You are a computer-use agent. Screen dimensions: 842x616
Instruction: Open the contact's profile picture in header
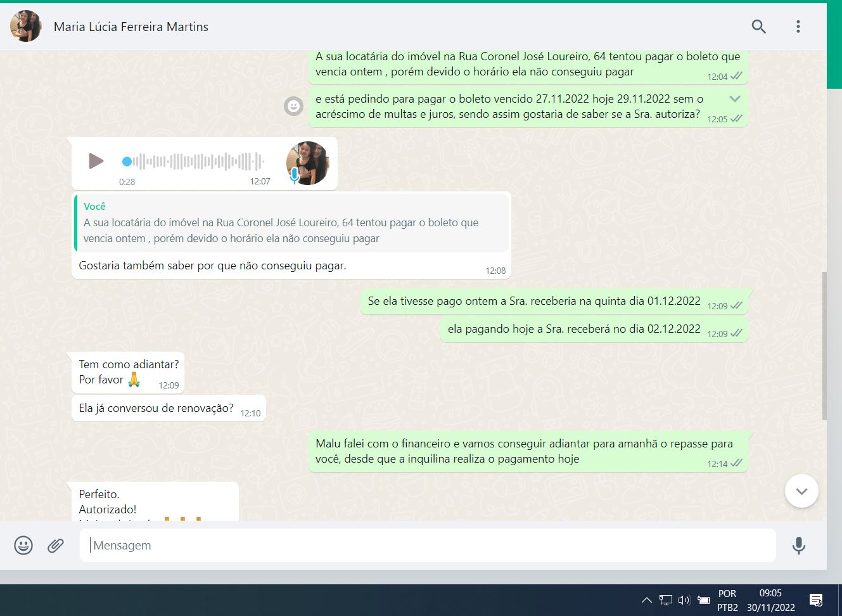coord(26,27)
